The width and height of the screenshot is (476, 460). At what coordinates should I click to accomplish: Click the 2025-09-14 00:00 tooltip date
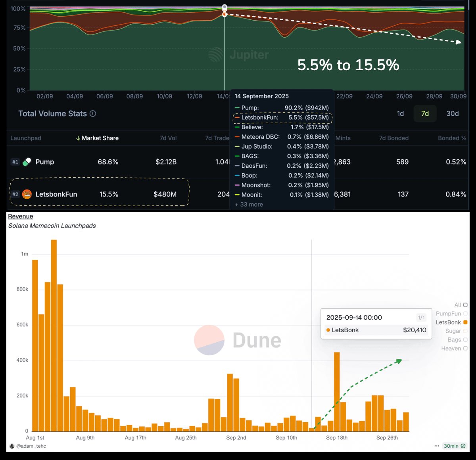[354, 318]
